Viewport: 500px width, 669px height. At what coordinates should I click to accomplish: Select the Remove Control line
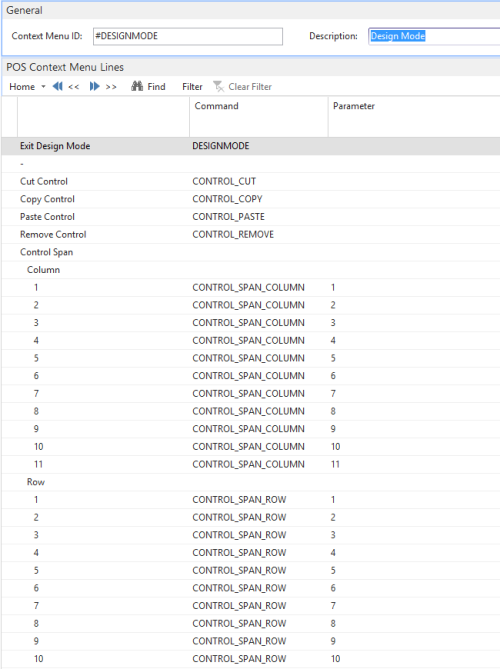point(251,235)
